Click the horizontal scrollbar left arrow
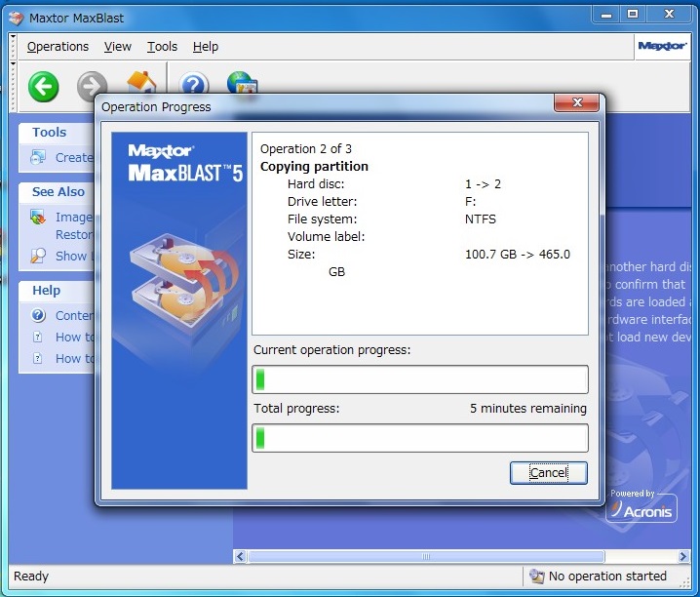Viewport: 700px width, 597px height. click(240, 556)
